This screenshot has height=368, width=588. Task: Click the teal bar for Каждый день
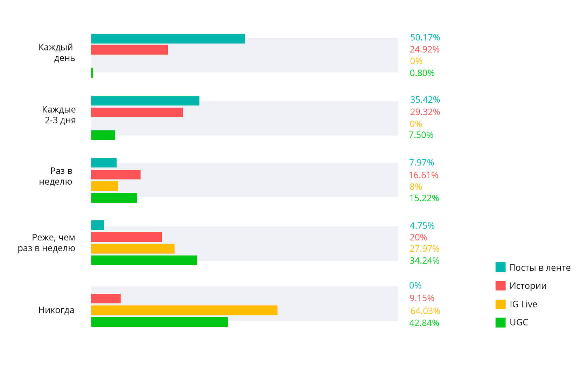(x=168, y=39)
